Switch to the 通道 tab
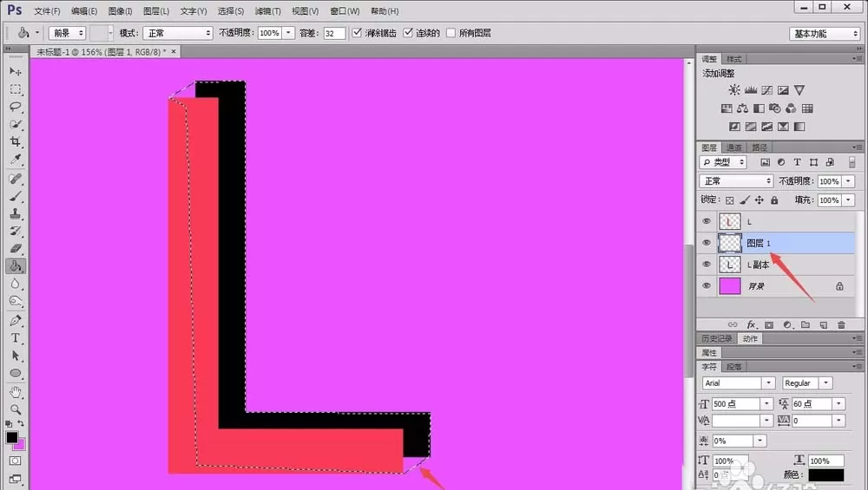The width and height of the screenshot is (868, 490). (x=734, y=147)
